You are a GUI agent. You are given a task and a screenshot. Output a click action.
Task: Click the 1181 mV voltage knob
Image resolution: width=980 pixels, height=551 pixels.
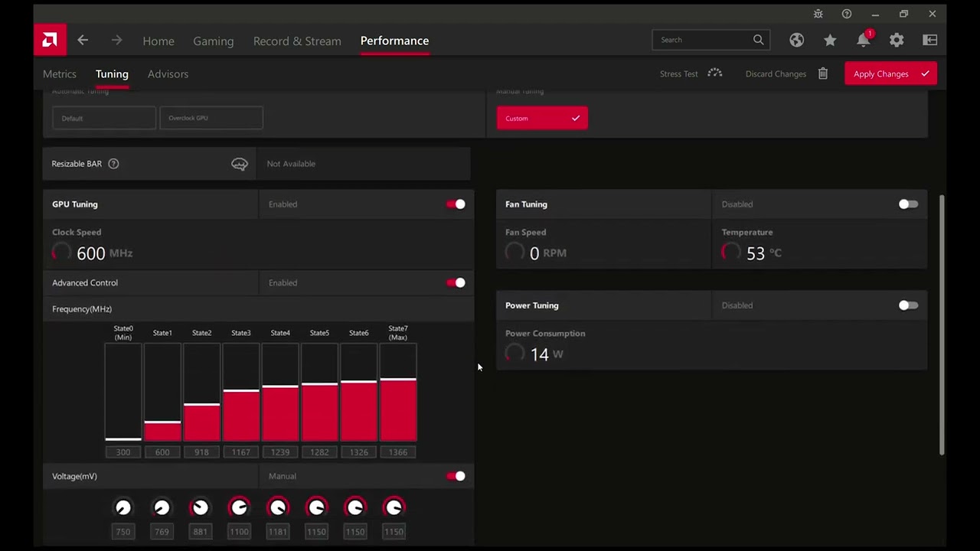point(278,507)
